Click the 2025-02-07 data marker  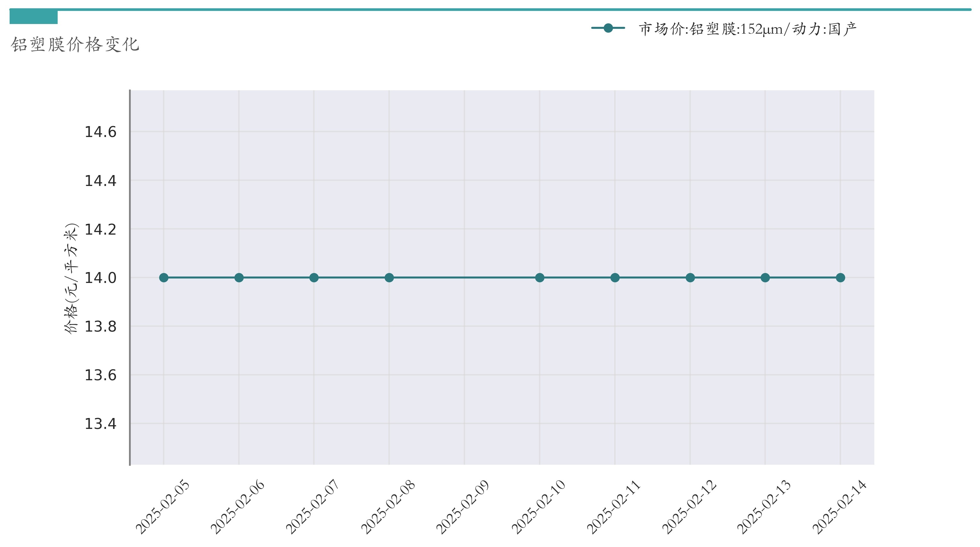(314, 278)
